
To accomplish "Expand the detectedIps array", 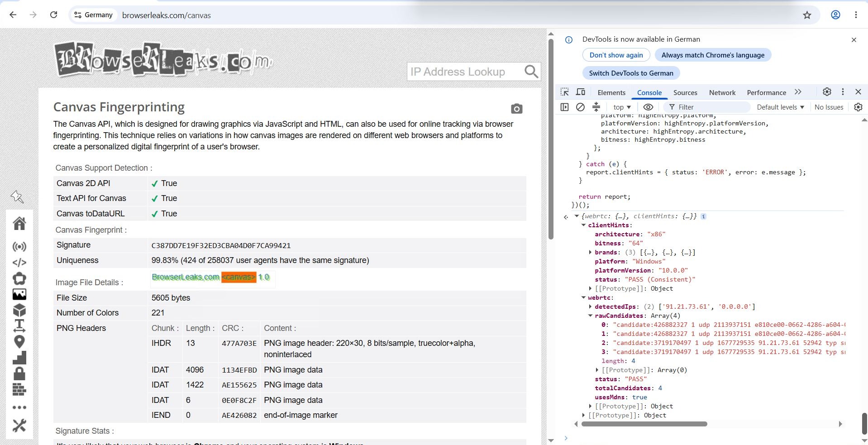I will tap(590, 306).
